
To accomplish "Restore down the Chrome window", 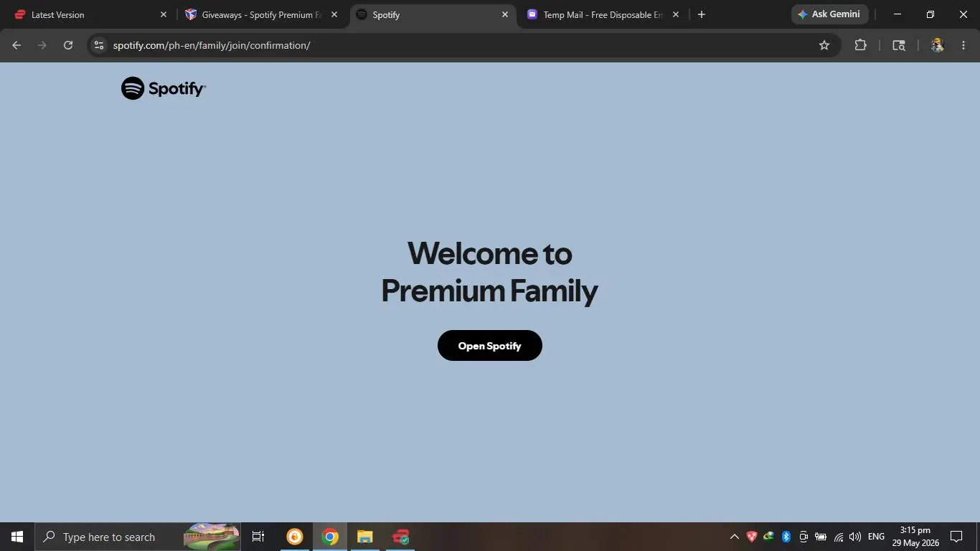I will pos(930,14).
